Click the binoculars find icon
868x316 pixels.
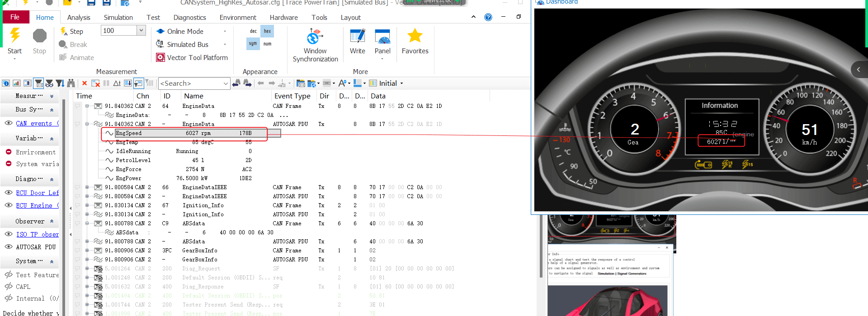pyautogui.click(x=71, y=83)
